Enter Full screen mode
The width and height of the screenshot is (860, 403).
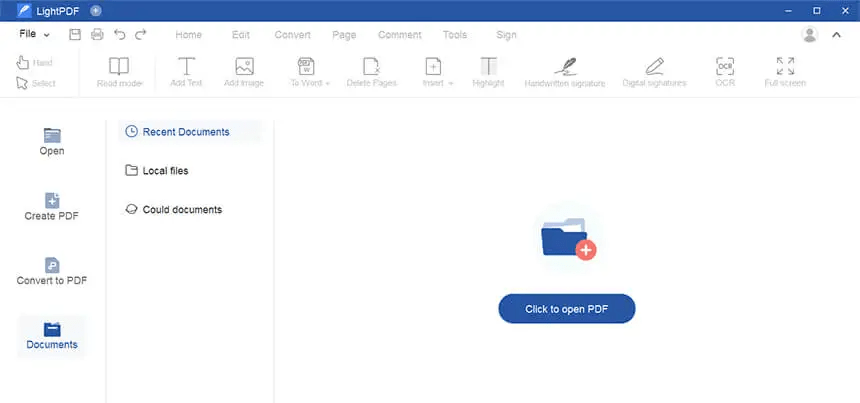[785, 72]
